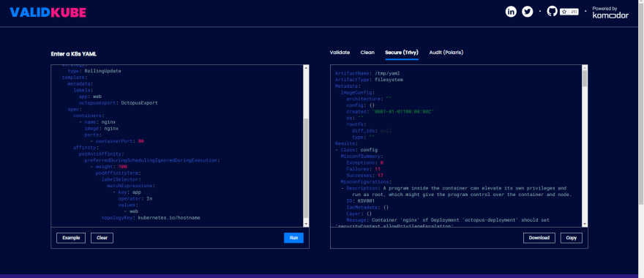
Task: Click the 'operator: In' line
Action: tap(135, 198)
